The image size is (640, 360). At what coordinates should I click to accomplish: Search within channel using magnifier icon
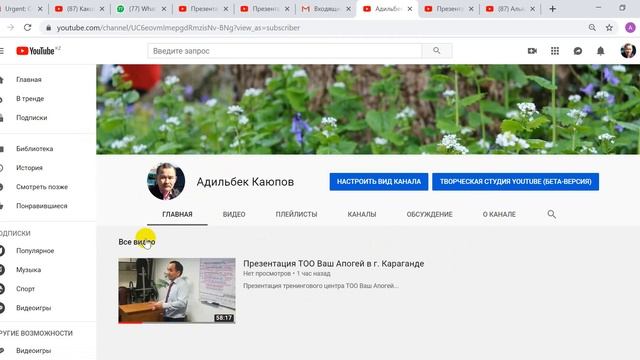click(x=551, y=214)
